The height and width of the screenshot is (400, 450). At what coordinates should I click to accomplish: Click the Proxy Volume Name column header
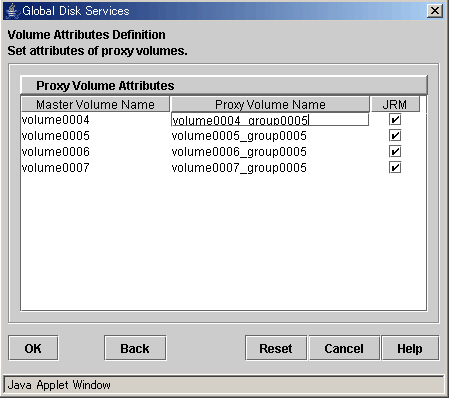[x=270, y=104]
